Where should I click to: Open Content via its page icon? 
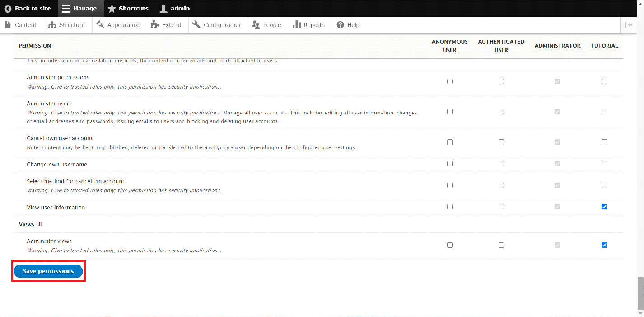pos(8,25)
